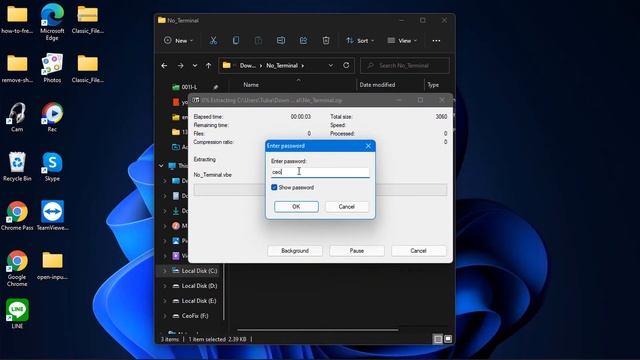Expand the CeoFix (F:) tree node
The image size is (640, 360).
tap(165, 316)
